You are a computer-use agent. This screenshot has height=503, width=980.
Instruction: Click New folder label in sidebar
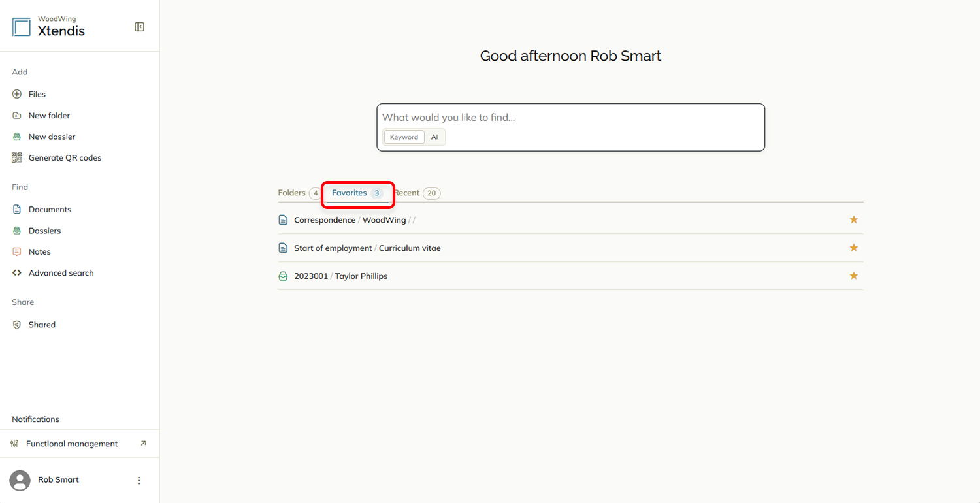click(x=49, y=116)
